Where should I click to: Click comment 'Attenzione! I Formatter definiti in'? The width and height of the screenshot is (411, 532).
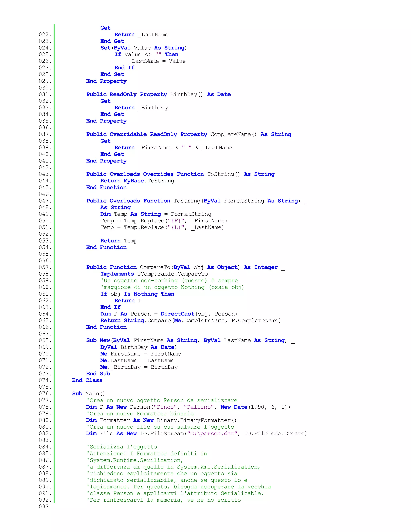pyautogui.click(x=147, y=454)
